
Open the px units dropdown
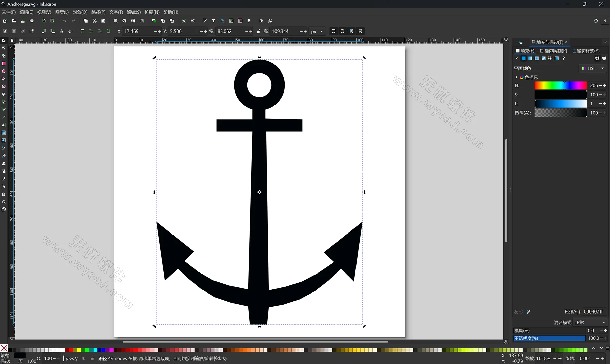click(317, 31)
